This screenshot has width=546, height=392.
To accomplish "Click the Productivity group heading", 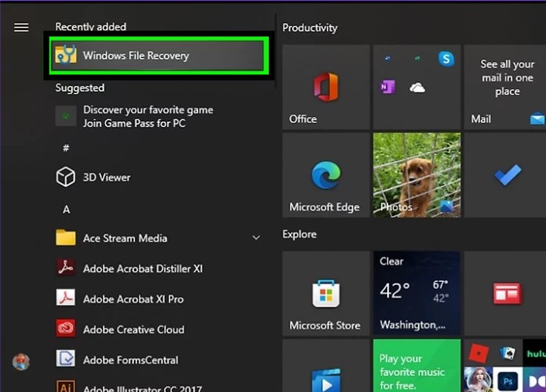I will (x=310, y=28).
